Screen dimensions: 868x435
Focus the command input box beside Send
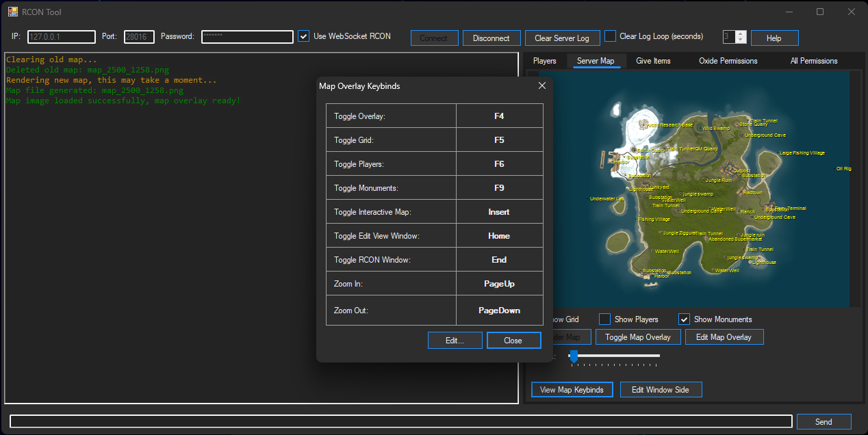point(400,421)
